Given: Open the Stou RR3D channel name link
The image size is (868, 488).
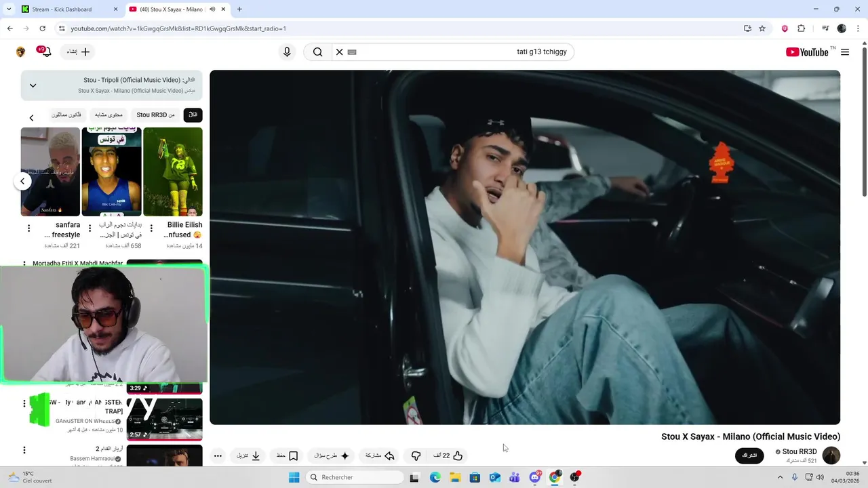Looking at the screenshot, I should (x=800, y=452).
